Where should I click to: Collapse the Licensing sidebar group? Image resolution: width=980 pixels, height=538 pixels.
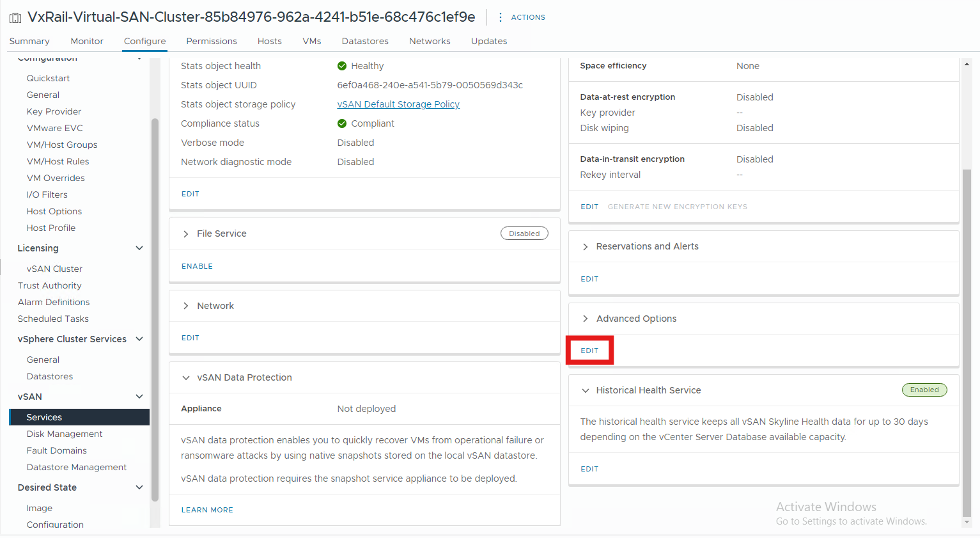coord(139,248)
